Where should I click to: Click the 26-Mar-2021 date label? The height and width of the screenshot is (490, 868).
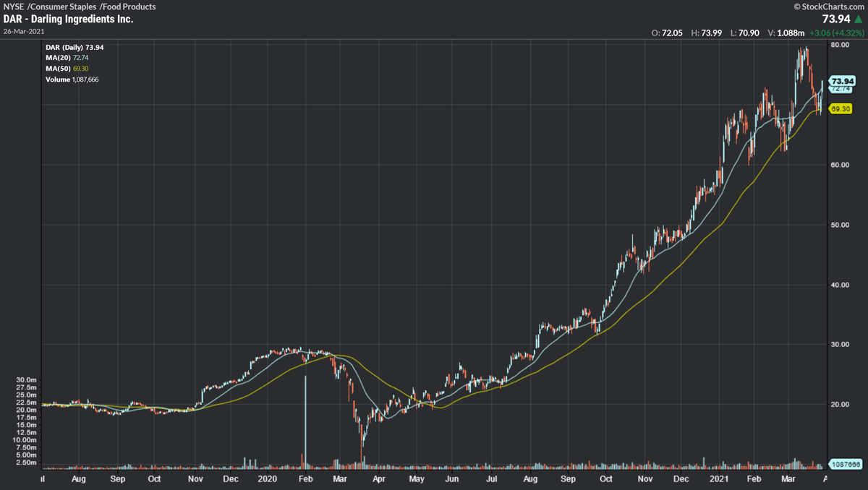click(22, 32)
